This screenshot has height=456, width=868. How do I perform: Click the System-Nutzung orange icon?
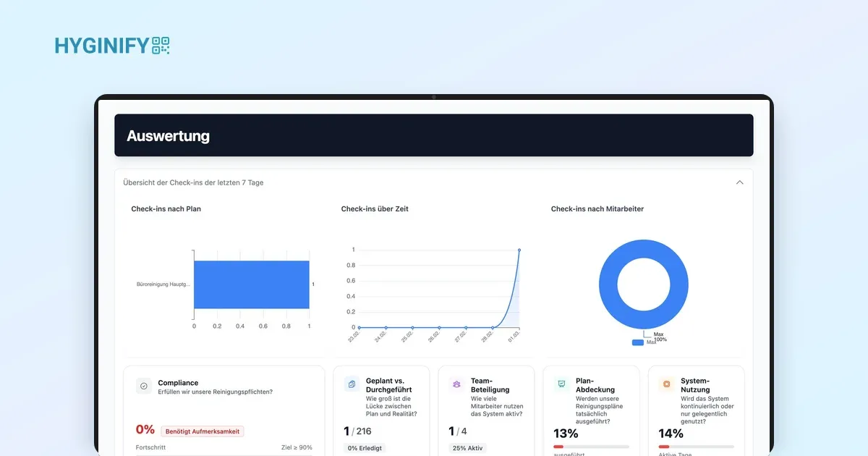(x=666, y=384)
